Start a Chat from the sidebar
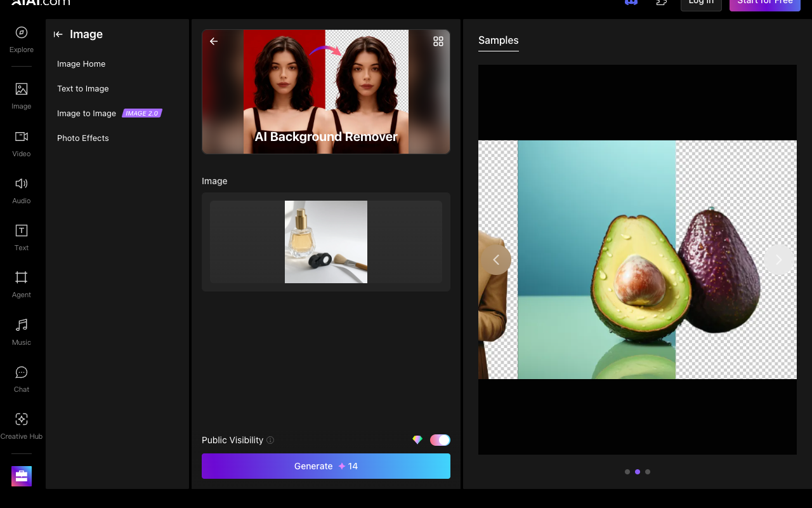The height and width of the screenshot is (508, 812). [x=22, y=378]
